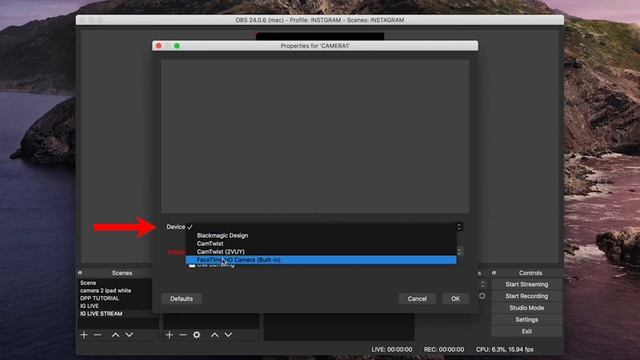Add a new source with the plus icon

(169, 335)
